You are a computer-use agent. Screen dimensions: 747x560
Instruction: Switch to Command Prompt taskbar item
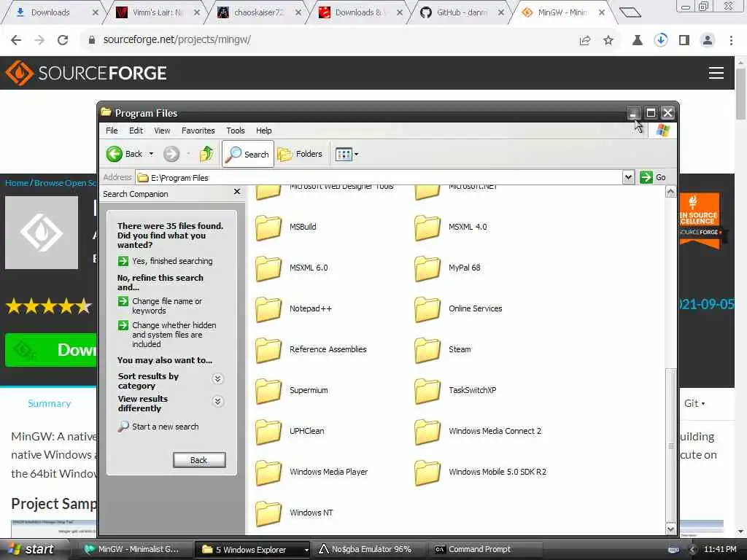coord(486,549)
